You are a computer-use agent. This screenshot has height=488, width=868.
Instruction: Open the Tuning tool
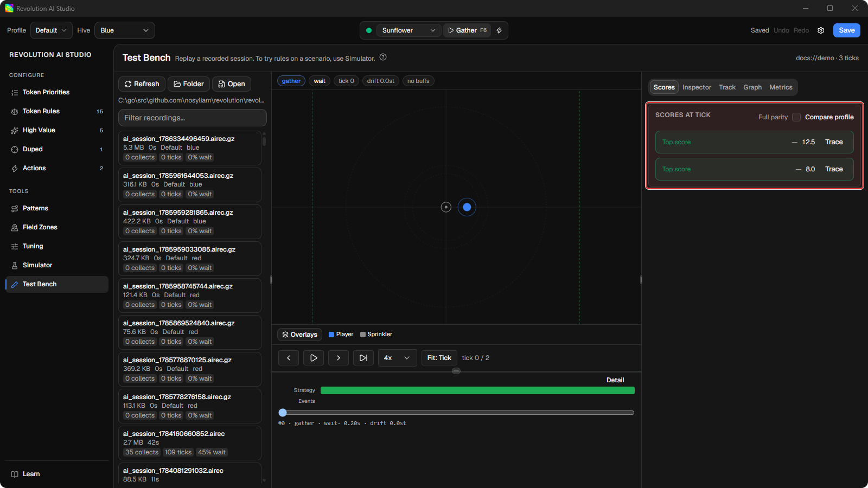[56, 246]
